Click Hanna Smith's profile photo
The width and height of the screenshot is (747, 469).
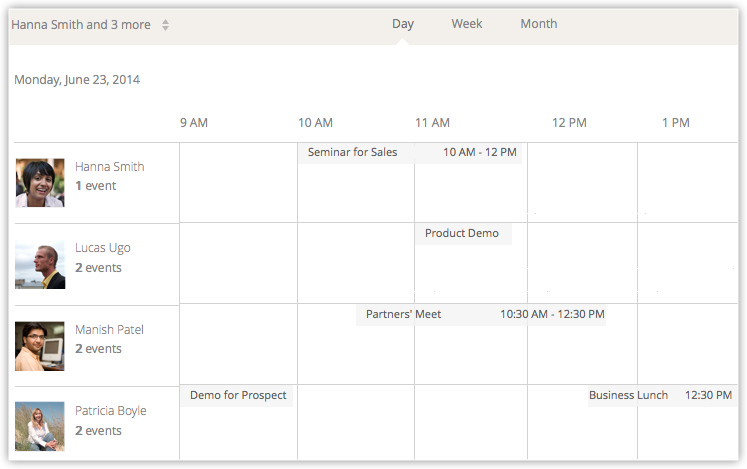click(40, 183)
